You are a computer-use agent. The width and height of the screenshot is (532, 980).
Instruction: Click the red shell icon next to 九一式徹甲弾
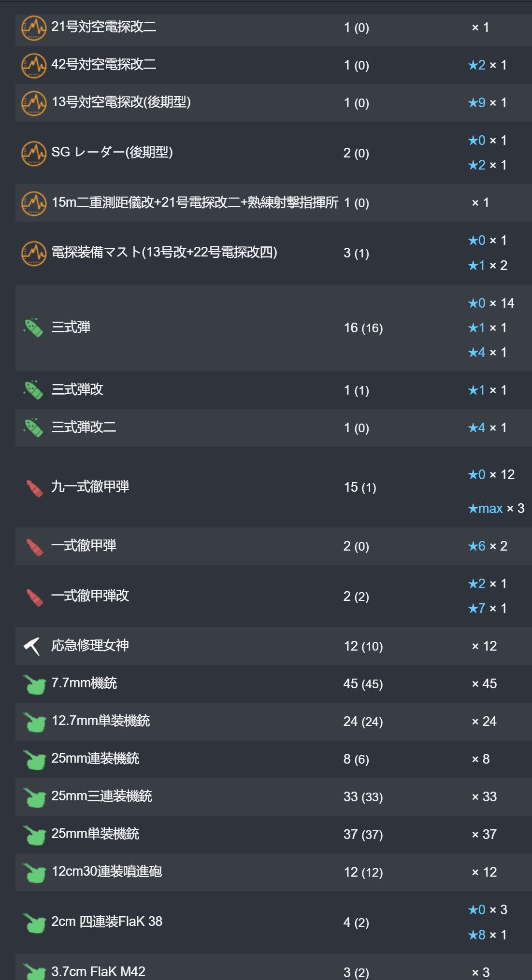coord(34,487)
